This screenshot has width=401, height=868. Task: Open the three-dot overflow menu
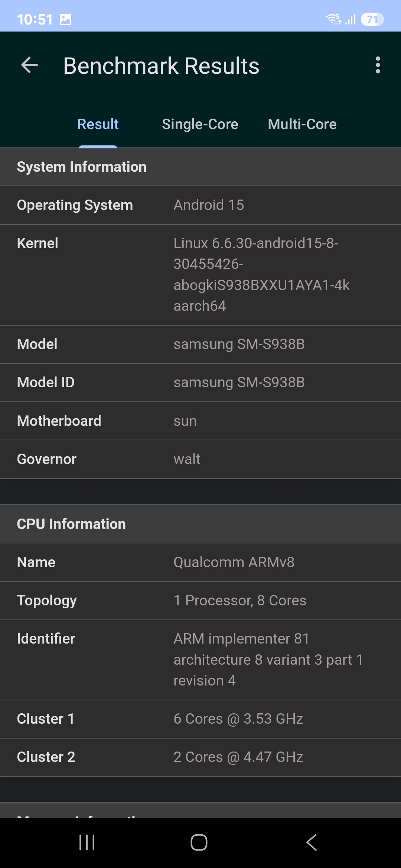pyautogui.click(x=378, y=65)
